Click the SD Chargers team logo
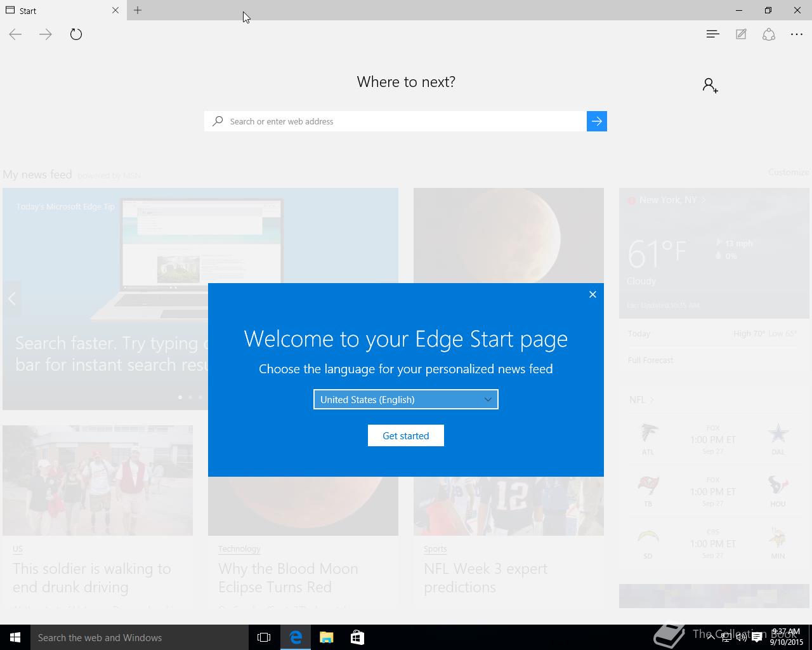The image size is (812, 650). coord(648,538)
